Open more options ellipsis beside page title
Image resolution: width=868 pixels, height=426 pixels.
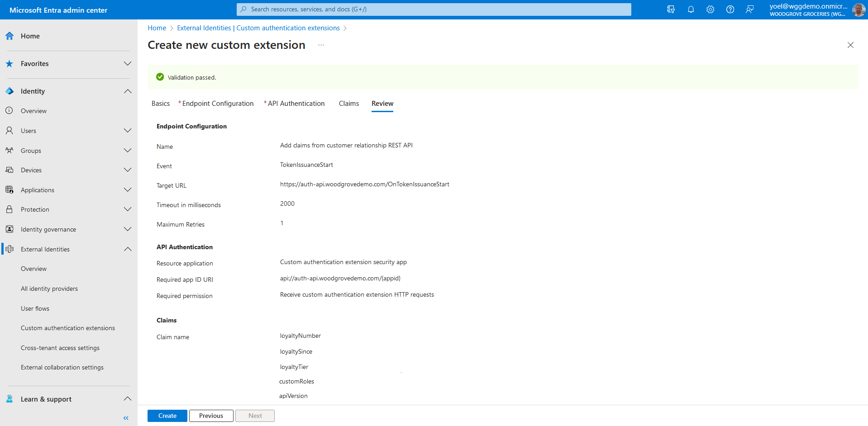(x=321, y=45)
